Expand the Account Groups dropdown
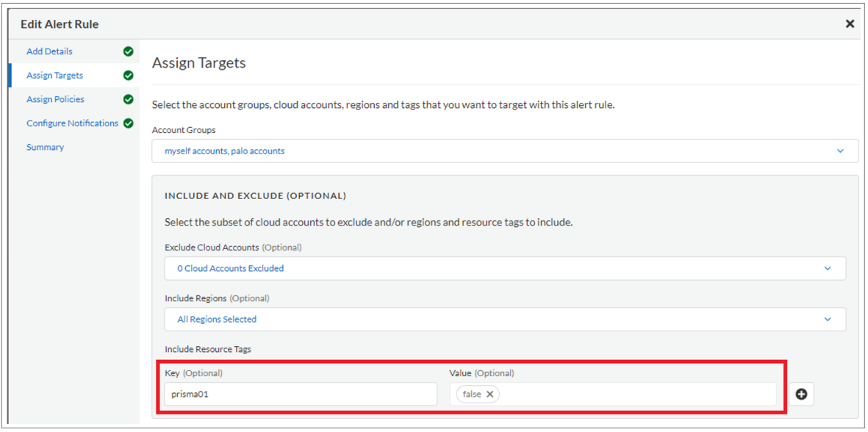 [840, 151]
